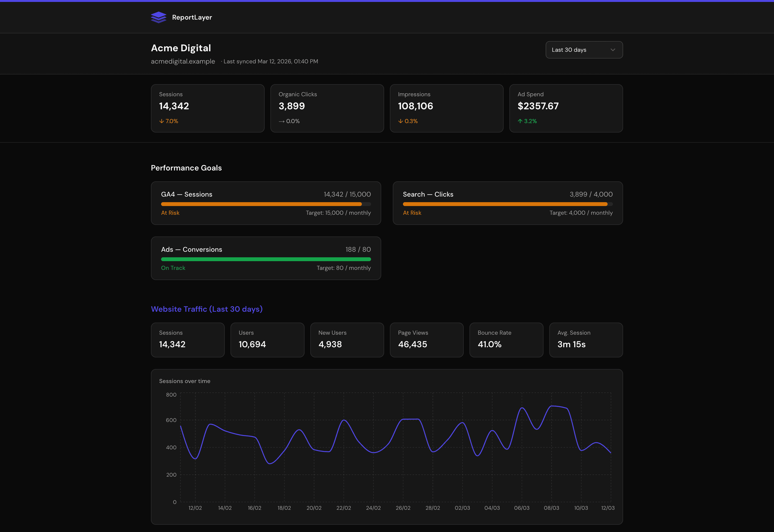774x532 pixels.
Task: Click the Website Traffic (Last 30 days) heading
Action: 207,309
